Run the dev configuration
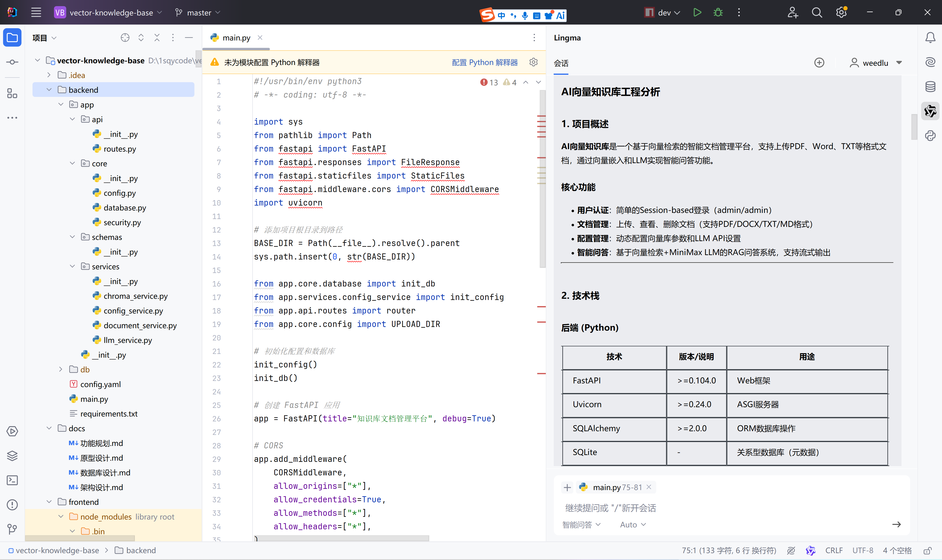This screenshot has width=942, height=560. [697, 13]
